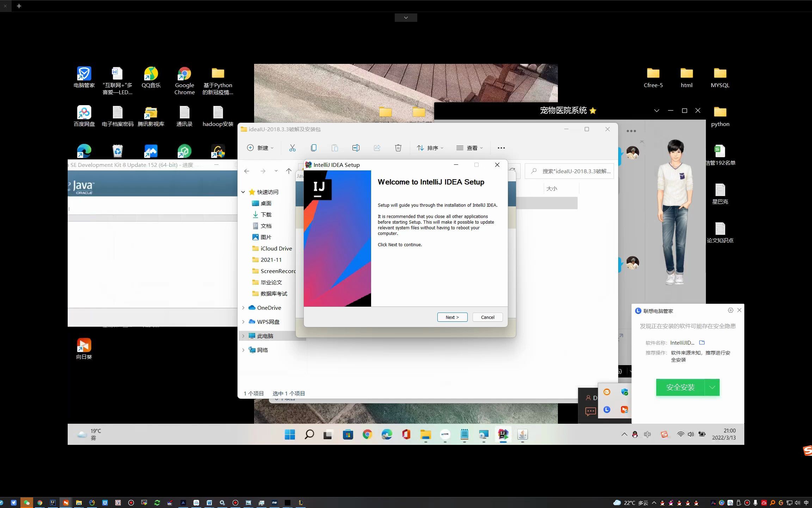
Task: Click the Java installer taskbar icon
Action: click(x=522, y=435)
